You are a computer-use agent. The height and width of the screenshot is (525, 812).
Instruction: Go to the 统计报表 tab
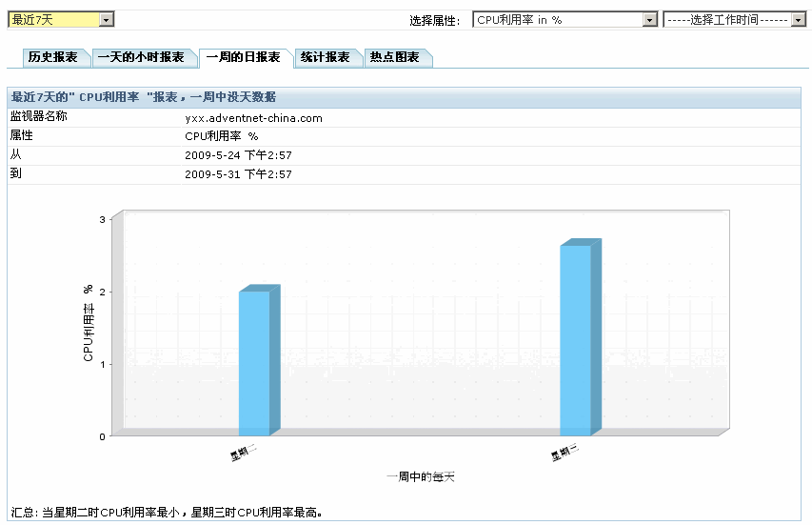[325, 58]
